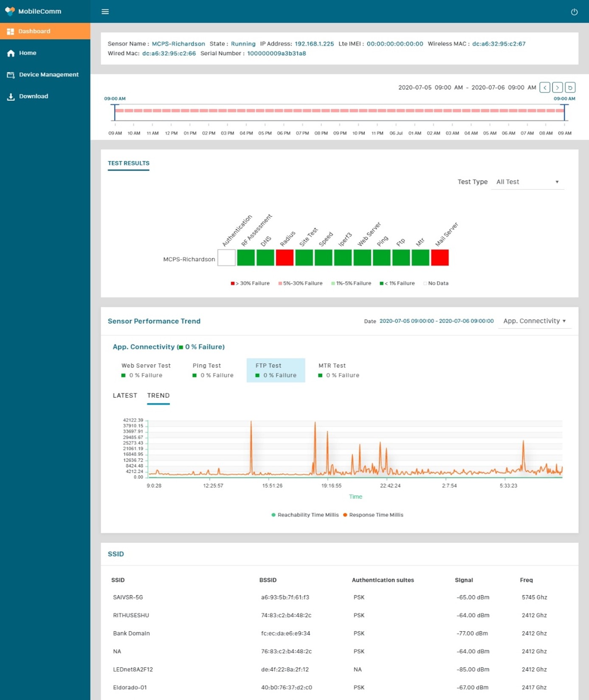Switch to the LATEST tab
Screen dimensions: 589x700
(x=125, y=395)
